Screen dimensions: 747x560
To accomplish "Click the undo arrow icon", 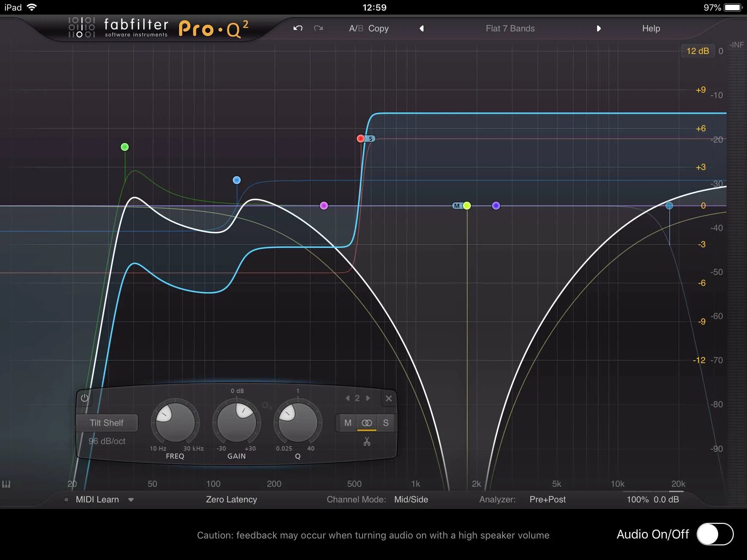I will pos(298,28).
